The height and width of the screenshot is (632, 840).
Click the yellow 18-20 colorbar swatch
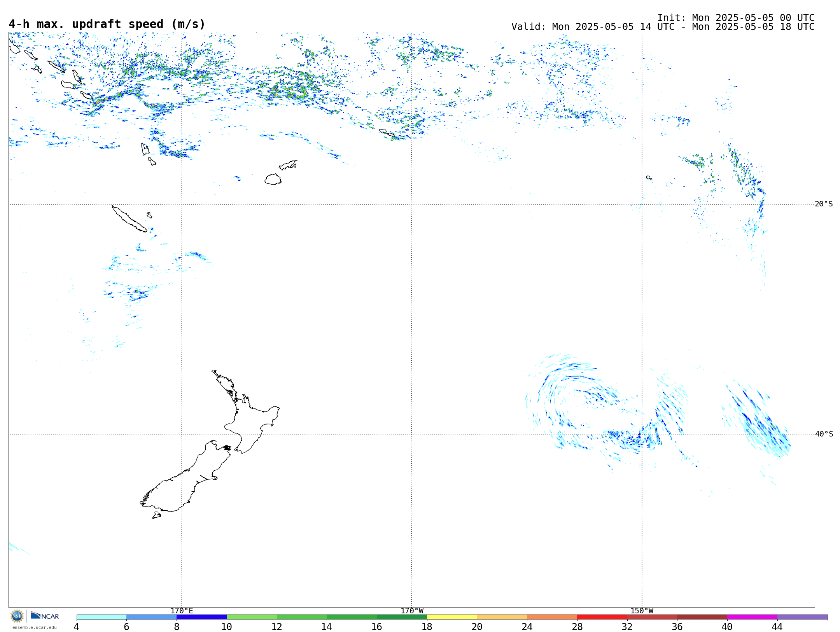coord(452,617)
